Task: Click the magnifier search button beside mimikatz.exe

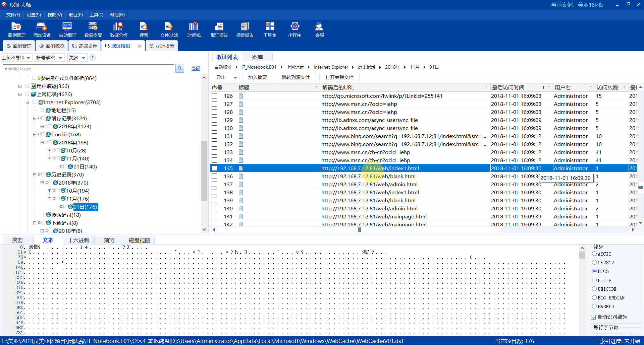Action: (x=180, y=69)
